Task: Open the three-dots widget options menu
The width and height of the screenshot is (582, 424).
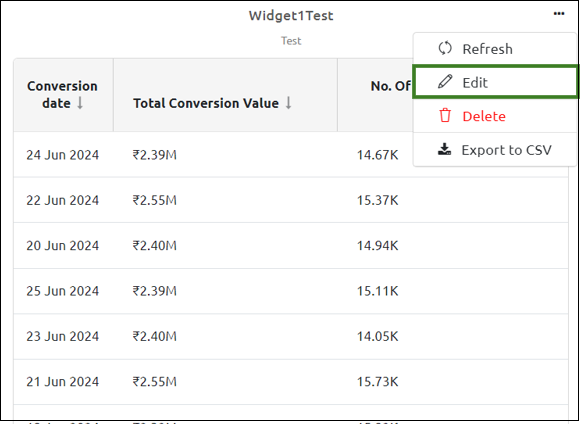Action: tap(559, 14)
